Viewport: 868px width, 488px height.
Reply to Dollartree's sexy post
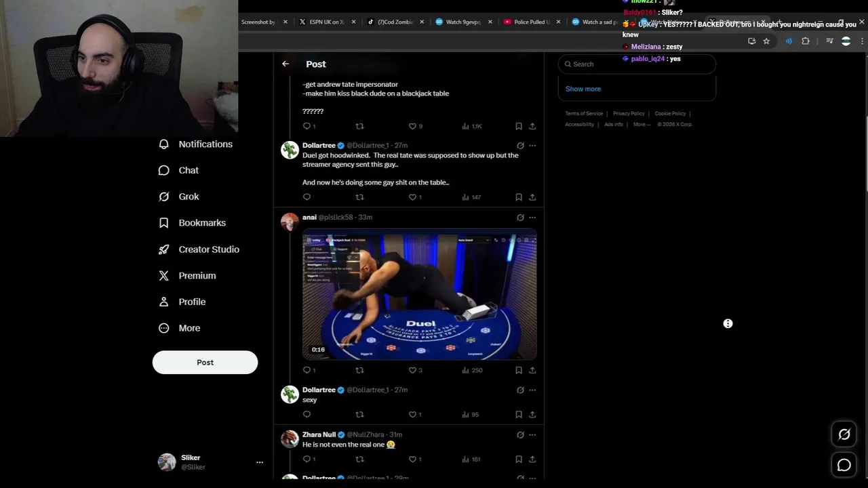307,414
